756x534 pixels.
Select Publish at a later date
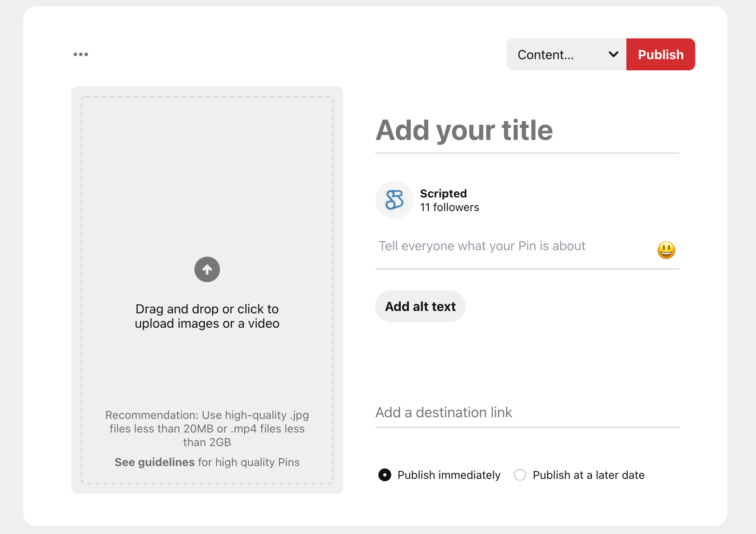tap(520, 475)
